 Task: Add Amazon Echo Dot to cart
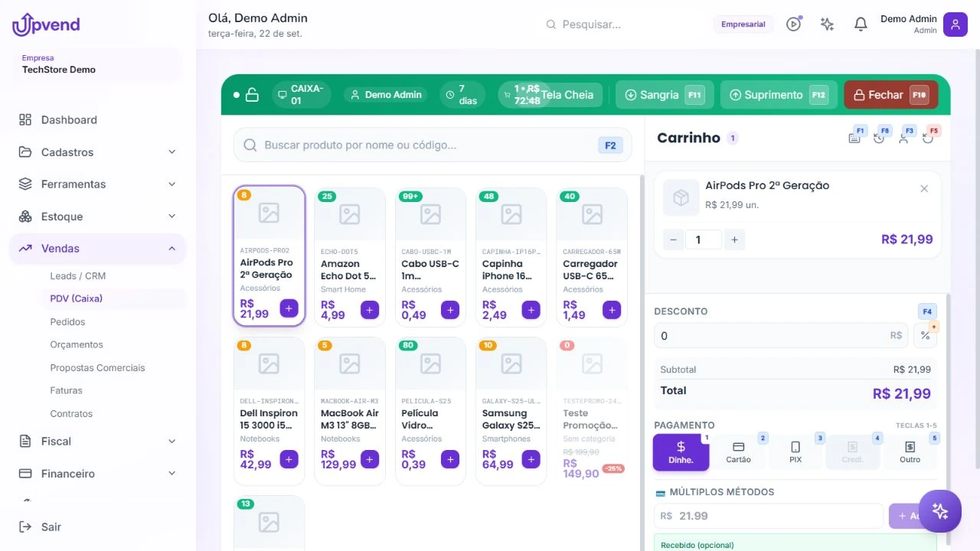pos(370,310)
